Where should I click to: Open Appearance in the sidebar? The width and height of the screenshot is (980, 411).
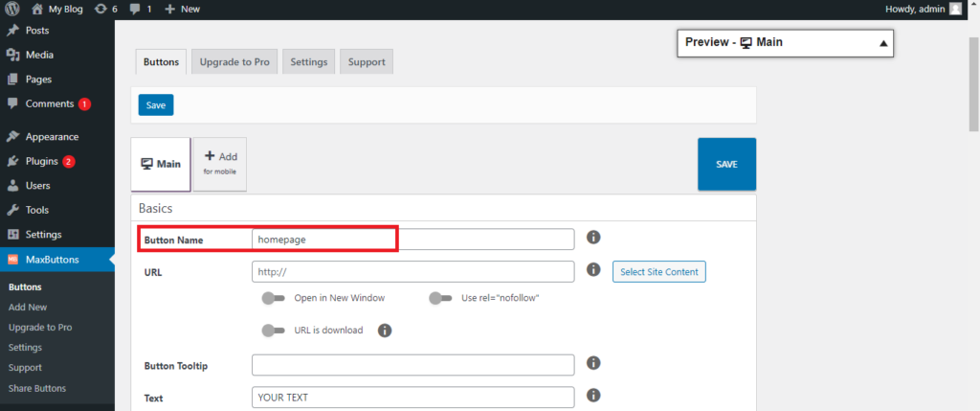point(52,136)
